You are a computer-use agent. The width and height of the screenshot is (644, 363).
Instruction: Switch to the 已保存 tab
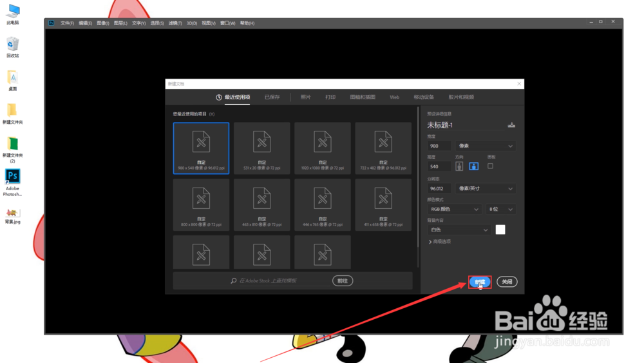pyautogui.click(x=272, y=97)
